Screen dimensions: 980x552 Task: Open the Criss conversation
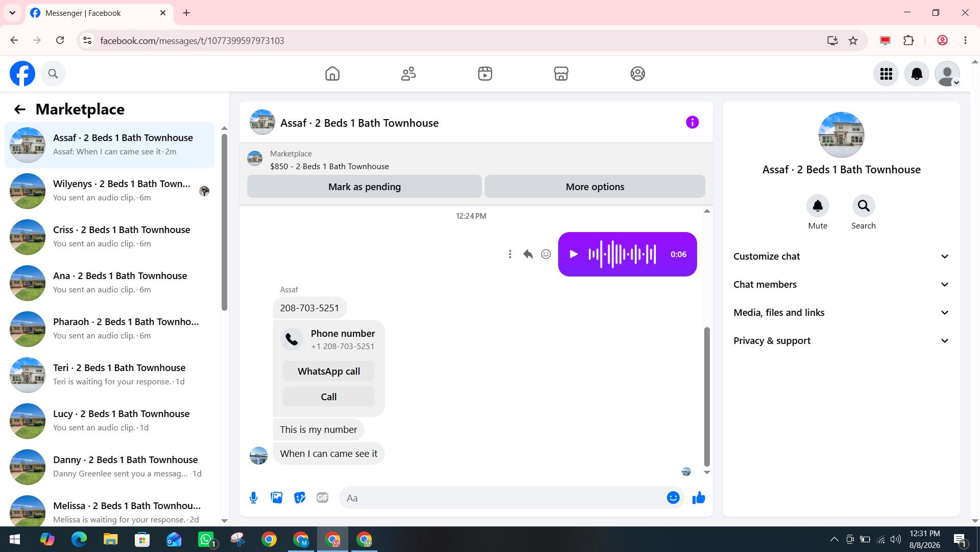click(109, 237)
